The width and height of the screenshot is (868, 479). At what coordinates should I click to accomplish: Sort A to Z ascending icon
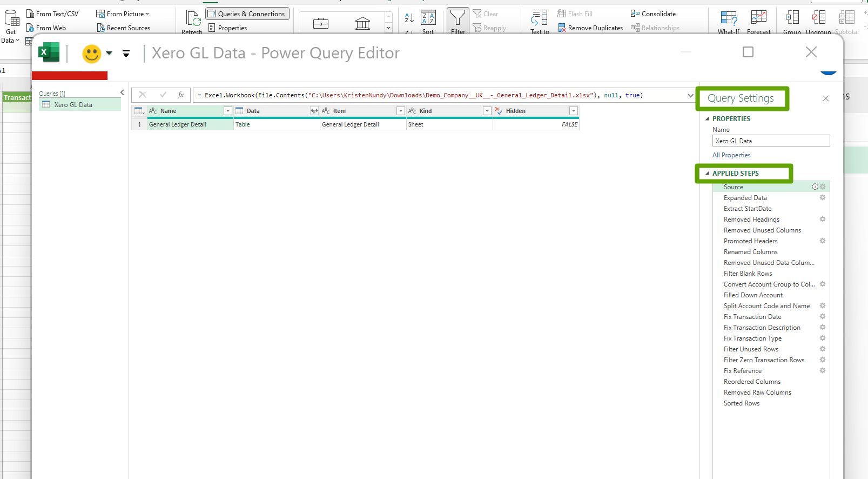409,18
